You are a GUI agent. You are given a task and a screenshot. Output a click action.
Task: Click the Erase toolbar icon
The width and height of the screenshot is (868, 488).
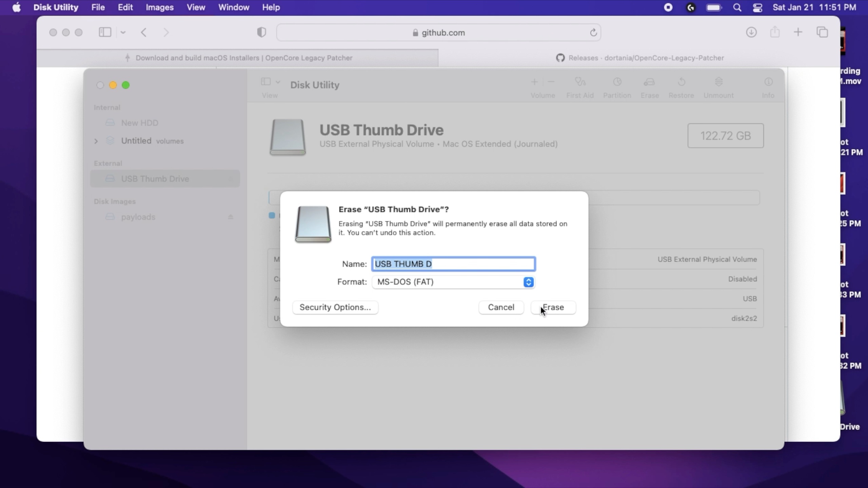pyautogui.click(x=649, y=82)
